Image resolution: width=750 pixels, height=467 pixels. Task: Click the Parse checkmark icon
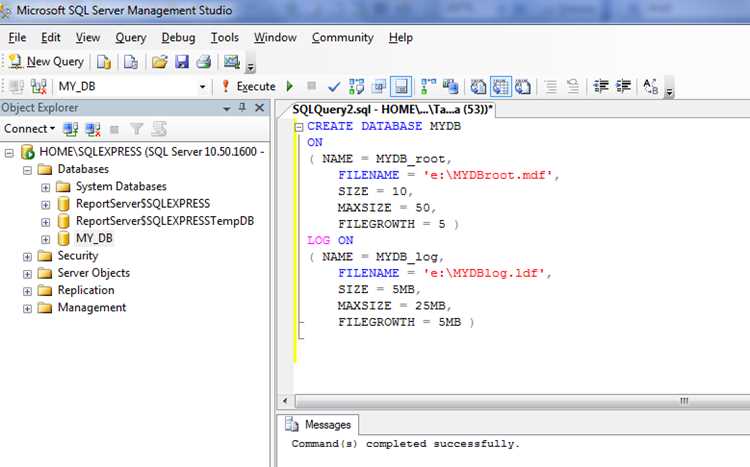pyautogui.click(x=334, y=87)
